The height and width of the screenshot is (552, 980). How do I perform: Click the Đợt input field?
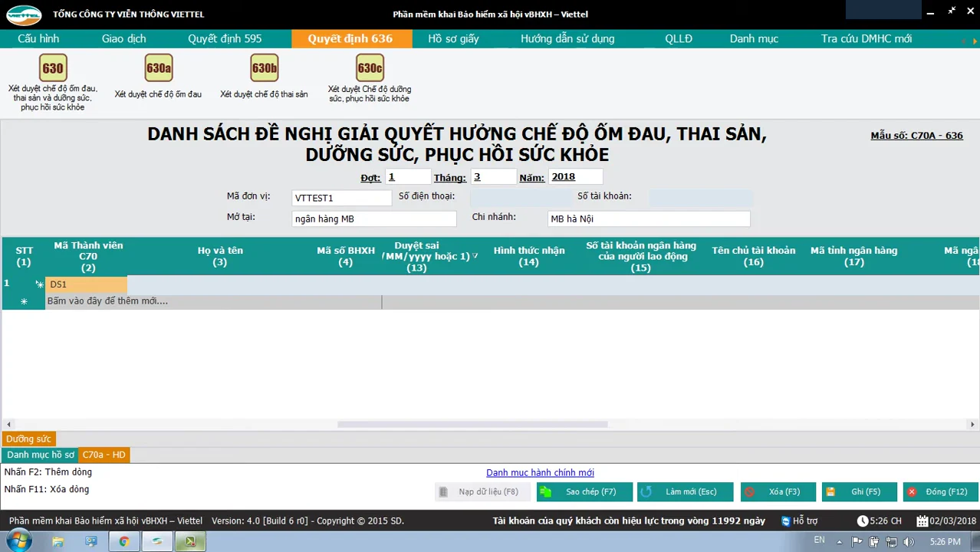point(409,177)
